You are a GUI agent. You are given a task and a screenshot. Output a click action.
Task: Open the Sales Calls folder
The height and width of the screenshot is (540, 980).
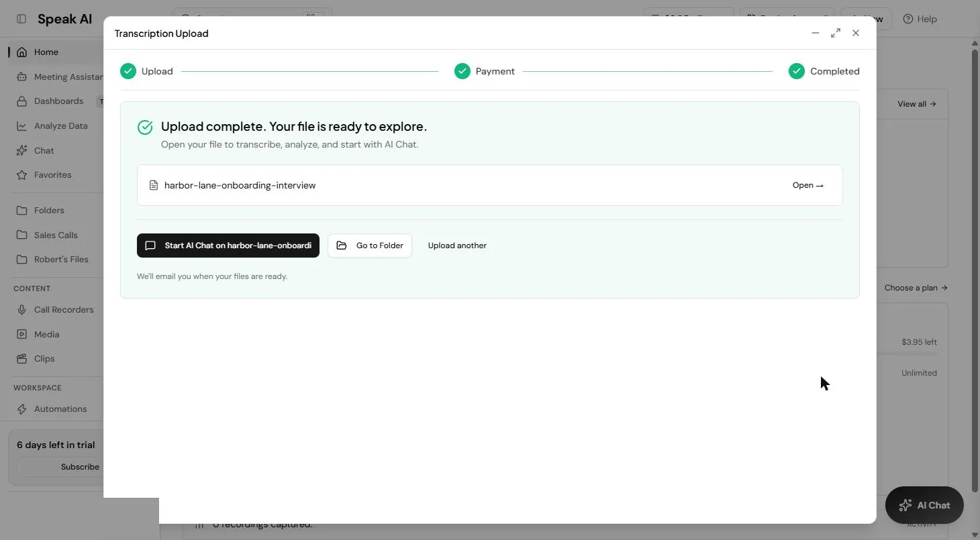click(56, 235)
